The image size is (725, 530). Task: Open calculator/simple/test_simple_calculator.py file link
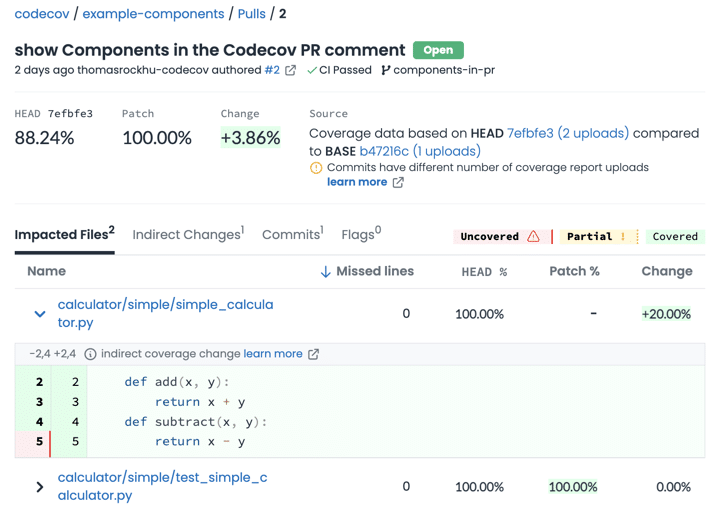(162, 487)
